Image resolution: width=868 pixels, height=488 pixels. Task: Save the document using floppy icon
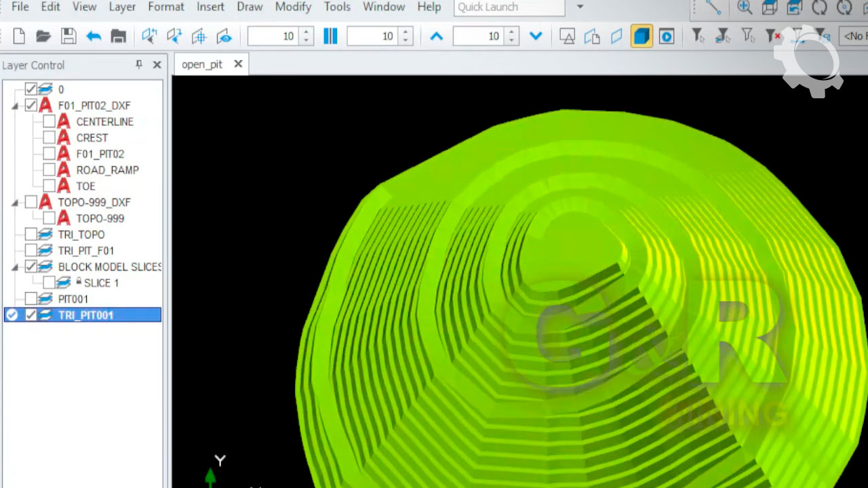pos(68,37)
